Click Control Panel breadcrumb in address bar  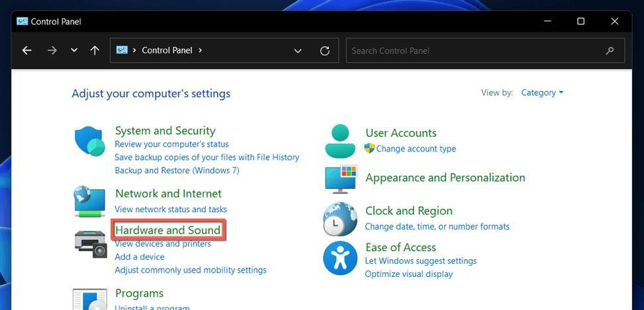click(x=167, y=50)
